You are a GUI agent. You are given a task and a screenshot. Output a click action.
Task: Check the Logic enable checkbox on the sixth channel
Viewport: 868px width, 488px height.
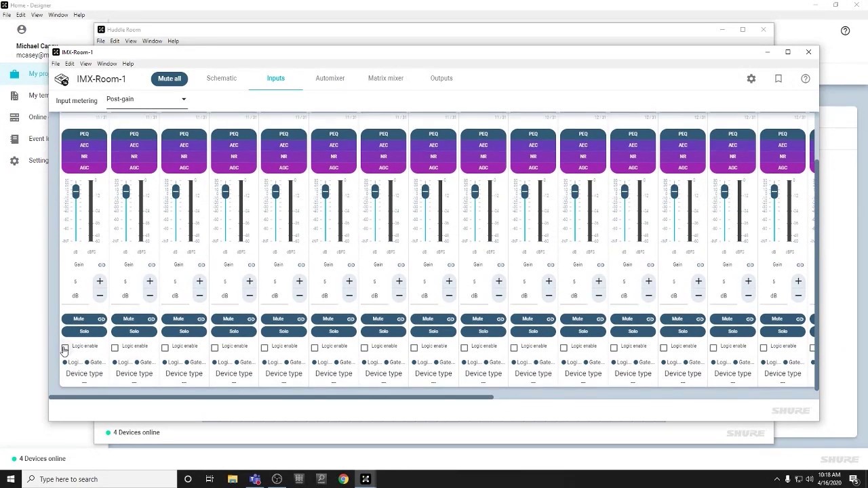coord(315,348)
